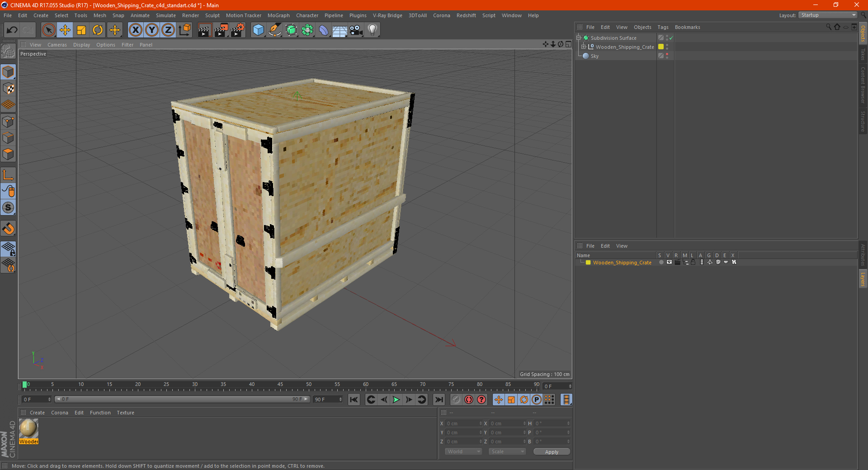Open the Bend deformer icon
The width and height of the screenshot is (868, 470).
[324, 30]
